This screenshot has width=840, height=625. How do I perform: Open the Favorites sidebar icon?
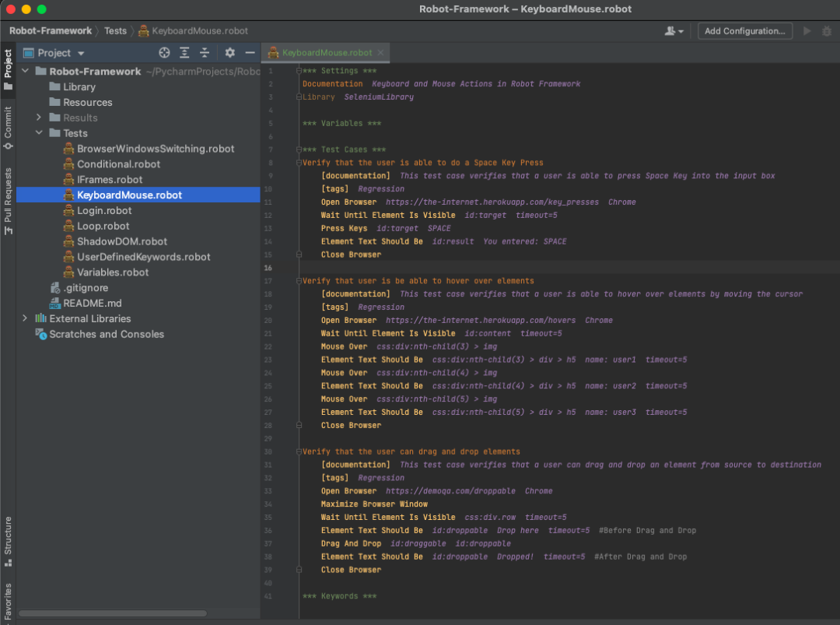tap(9, 601)
